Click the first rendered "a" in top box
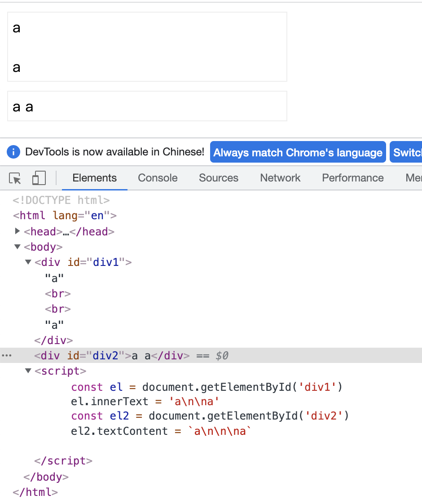Viewport: 422px width, 504px height. click(16, 28)
